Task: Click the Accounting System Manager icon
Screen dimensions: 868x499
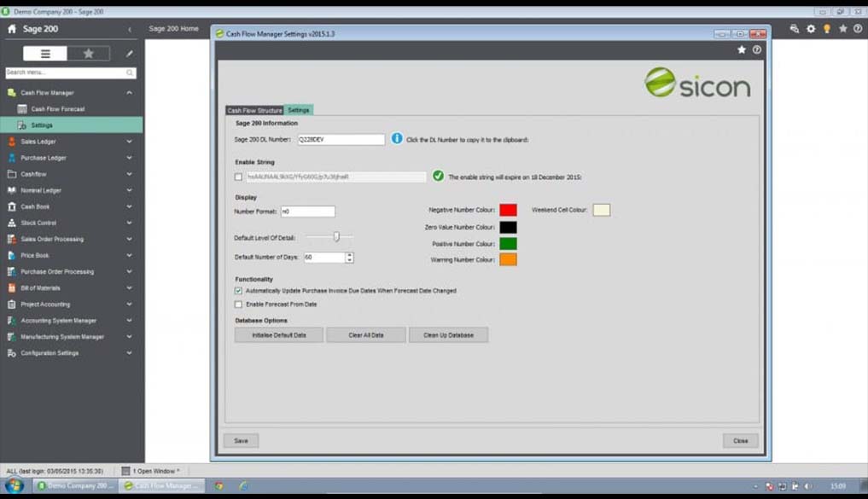Action: tap(12, 321)
